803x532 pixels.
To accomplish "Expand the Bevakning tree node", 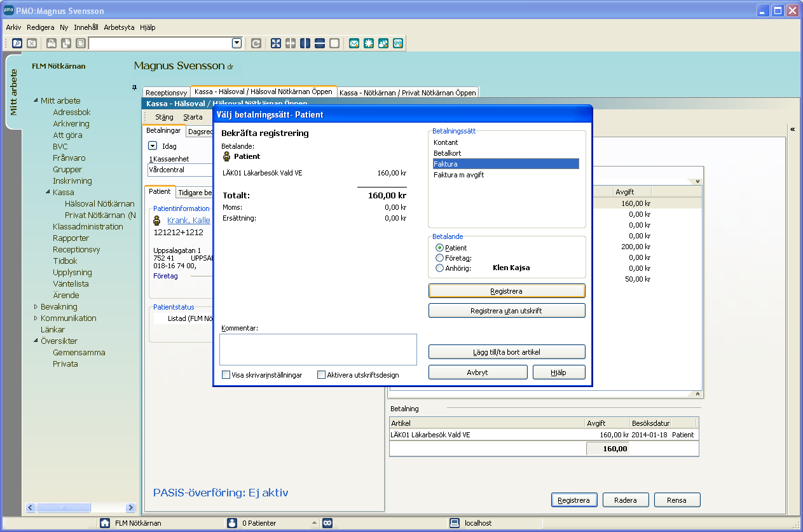I will point(36,307).
